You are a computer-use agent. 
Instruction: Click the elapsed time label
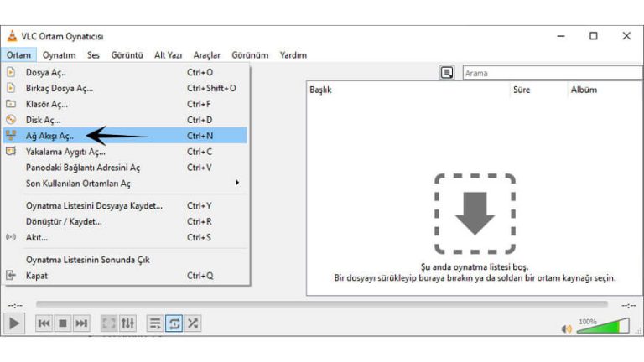click(x=15, y=305)
